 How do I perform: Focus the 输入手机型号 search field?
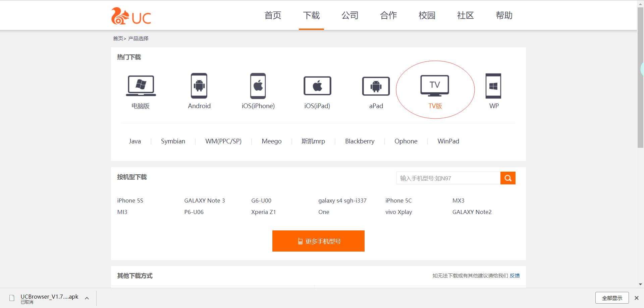pos(448,178)
